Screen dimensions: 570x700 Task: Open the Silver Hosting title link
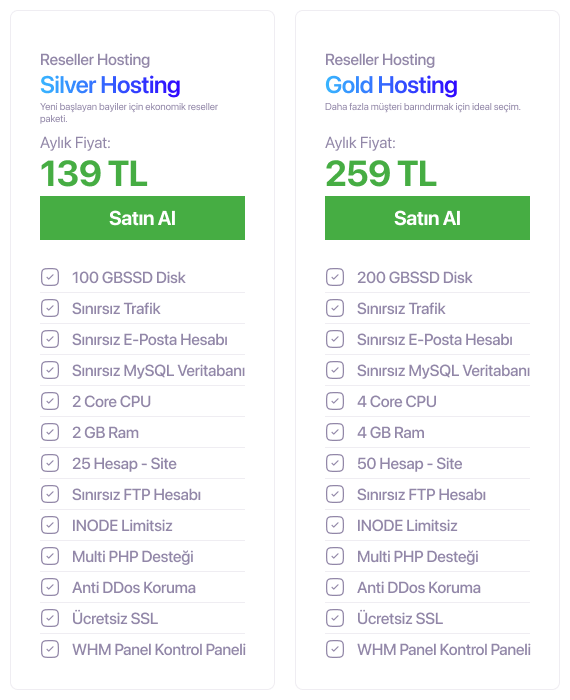click(x=110, y=85)
